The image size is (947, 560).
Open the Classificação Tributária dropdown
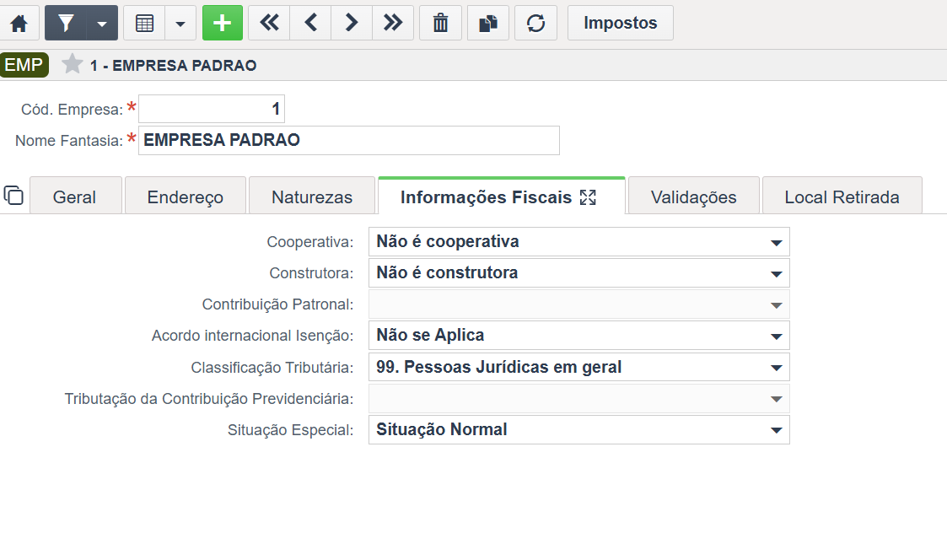click(579, 367)
